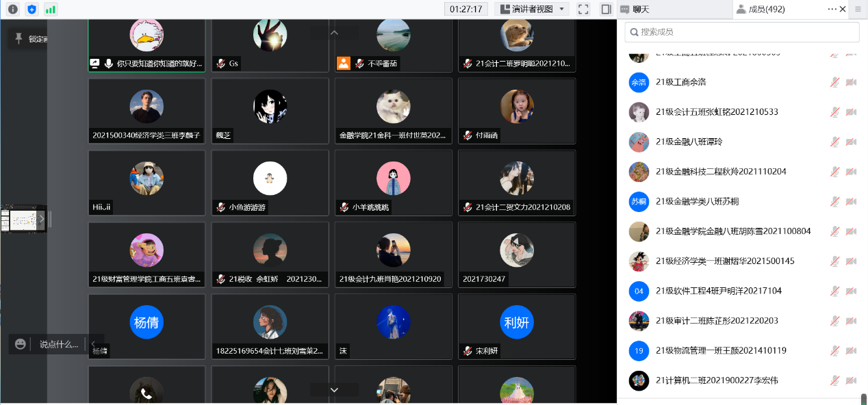Screen dimensions: 868x405
Task: Toggle microphone for 21级金融学类八班苏桐
Action: (x=834, y=201)
